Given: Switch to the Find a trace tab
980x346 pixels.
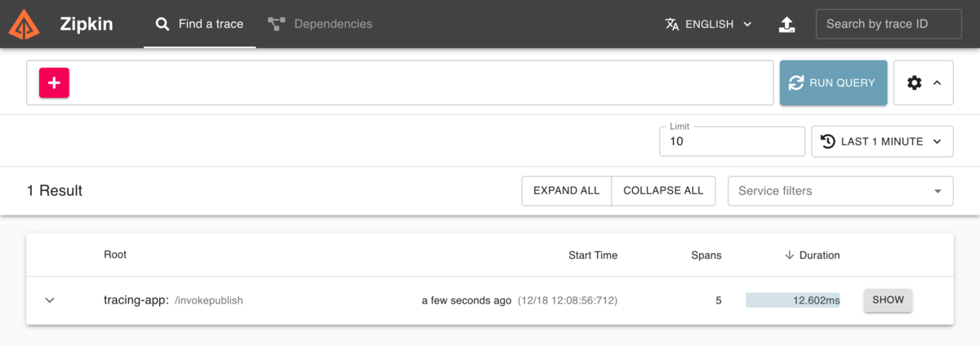Looking at the screenshot, I should (200, 24).
